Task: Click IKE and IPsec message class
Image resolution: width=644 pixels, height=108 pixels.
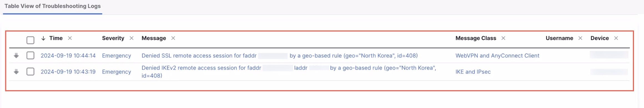Action: pos(473,72)
